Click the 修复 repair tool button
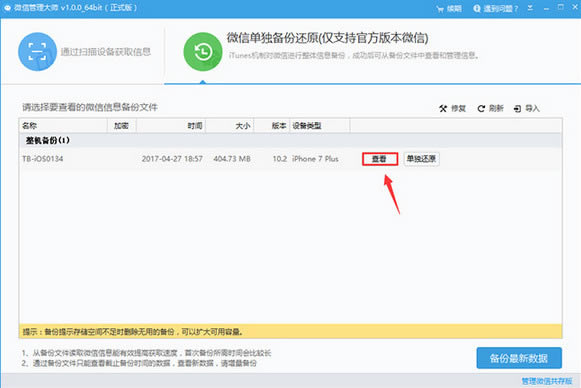 coord(452,108)
